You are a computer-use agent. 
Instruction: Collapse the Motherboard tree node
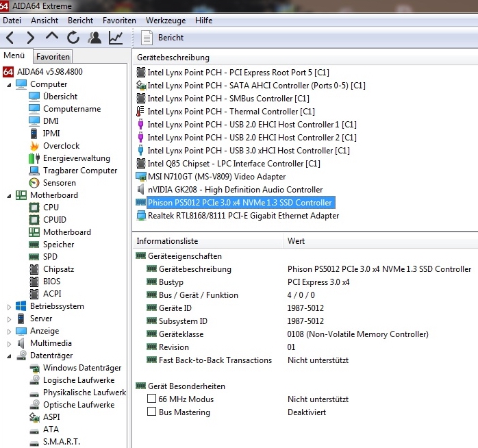[x=9, y=196]
